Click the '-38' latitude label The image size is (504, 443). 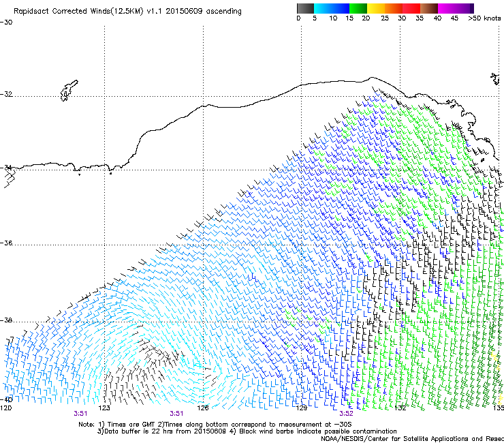[6, 320]
